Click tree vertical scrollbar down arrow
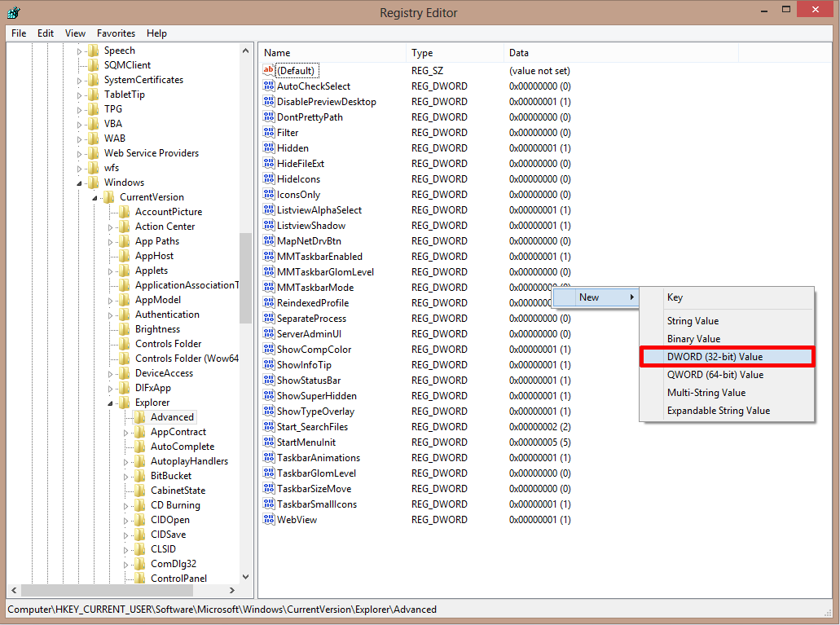This screenshot has height=625, width=840. pos(245,577)
